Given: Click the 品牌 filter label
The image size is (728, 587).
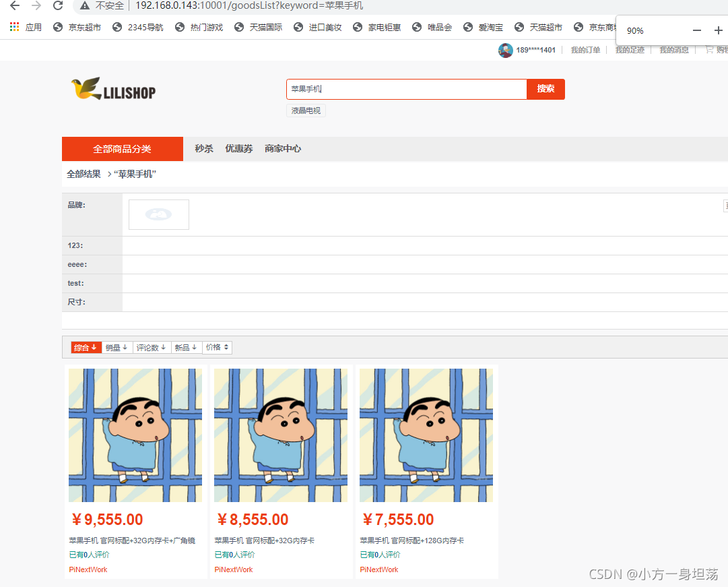Looking at the screenshot, I should [77, 205].
